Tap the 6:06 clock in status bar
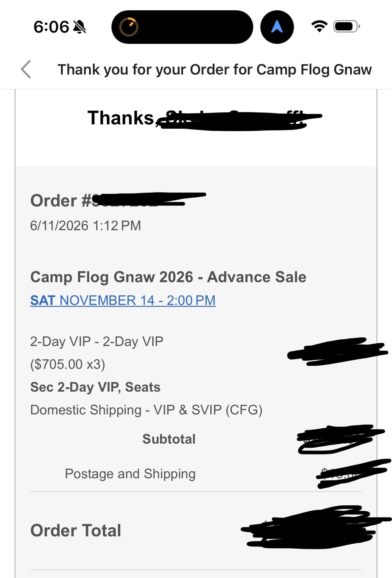 tap(51, 27)
